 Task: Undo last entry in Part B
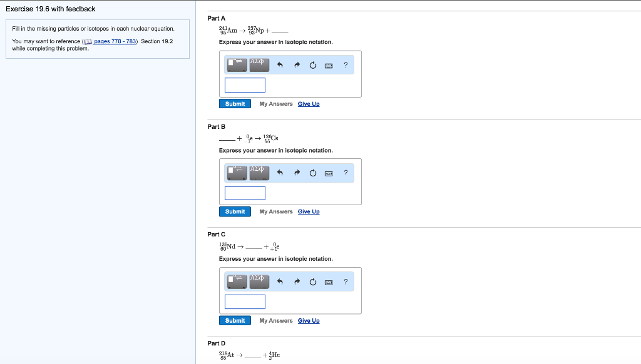[280, 173]
